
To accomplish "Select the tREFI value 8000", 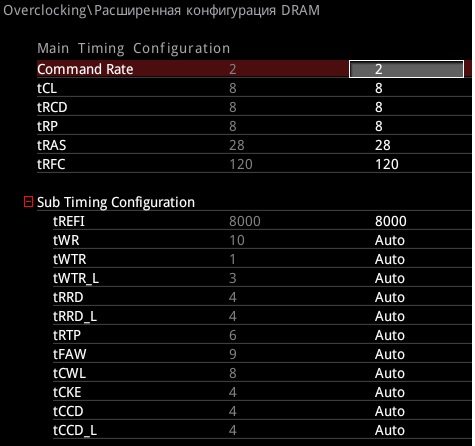I will (x=391, y=221).
